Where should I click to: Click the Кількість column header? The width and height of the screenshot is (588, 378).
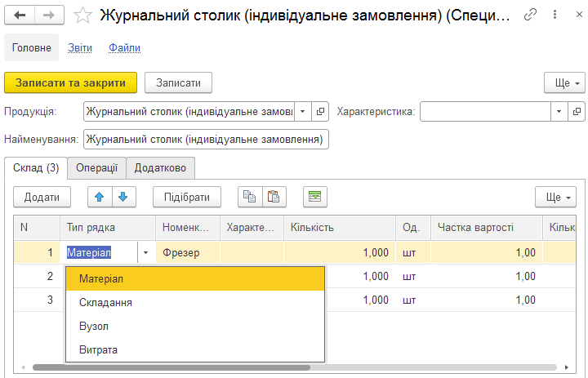coord(340,227)
